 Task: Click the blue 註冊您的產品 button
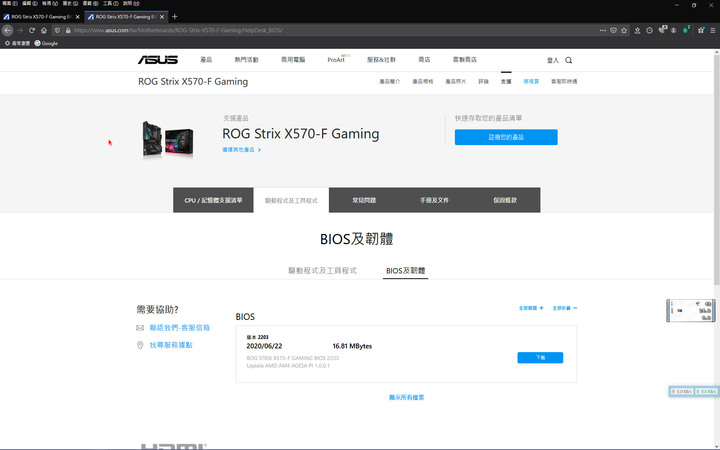506,137
